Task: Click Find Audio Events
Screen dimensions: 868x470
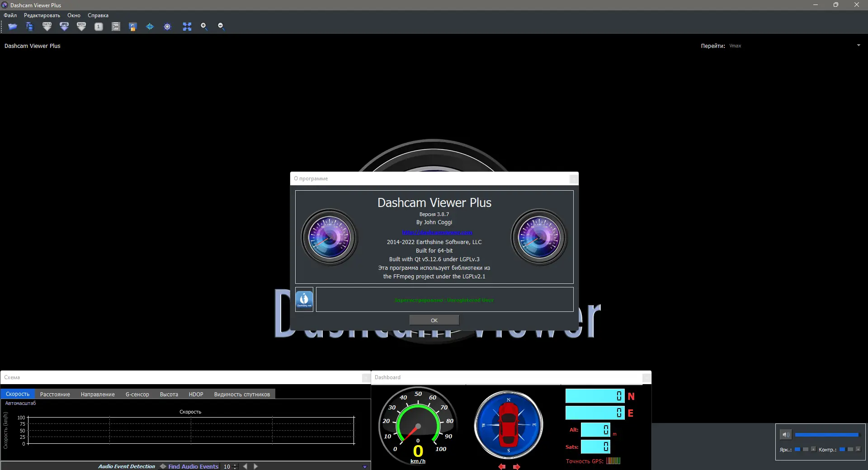Action: (193, 466)
